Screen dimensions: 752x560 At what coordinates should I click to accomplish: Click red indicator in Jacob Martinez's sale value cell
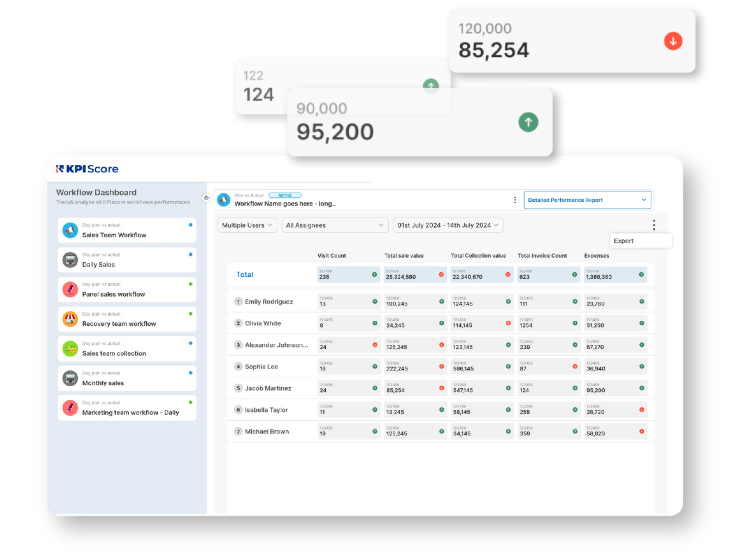(x=441, y=388)
